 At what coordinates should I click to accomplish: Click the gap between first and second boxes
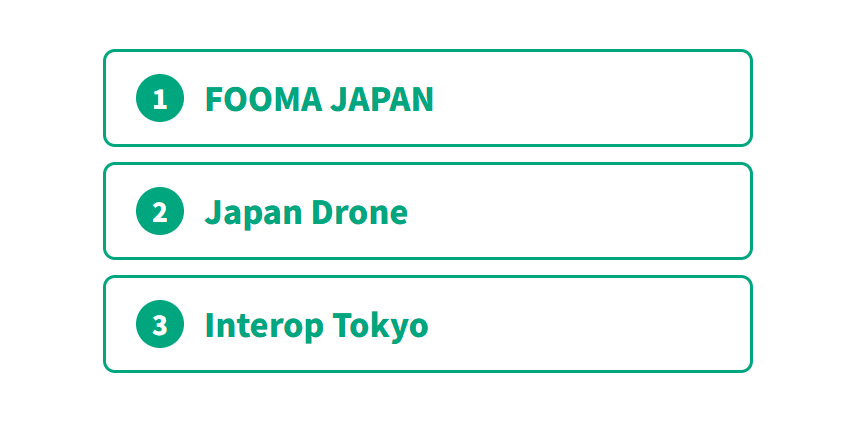pos(427,155)
